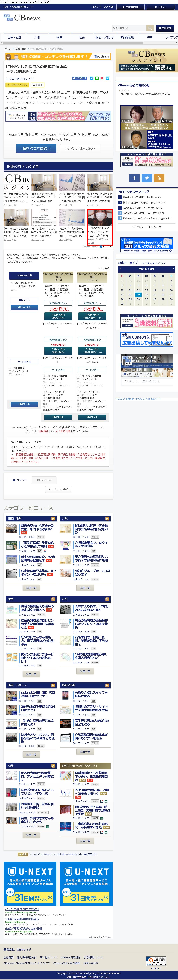Open RSS feed for 薬事 category
The height and width of the screenshot is (980, 178).
pos(53,599)
